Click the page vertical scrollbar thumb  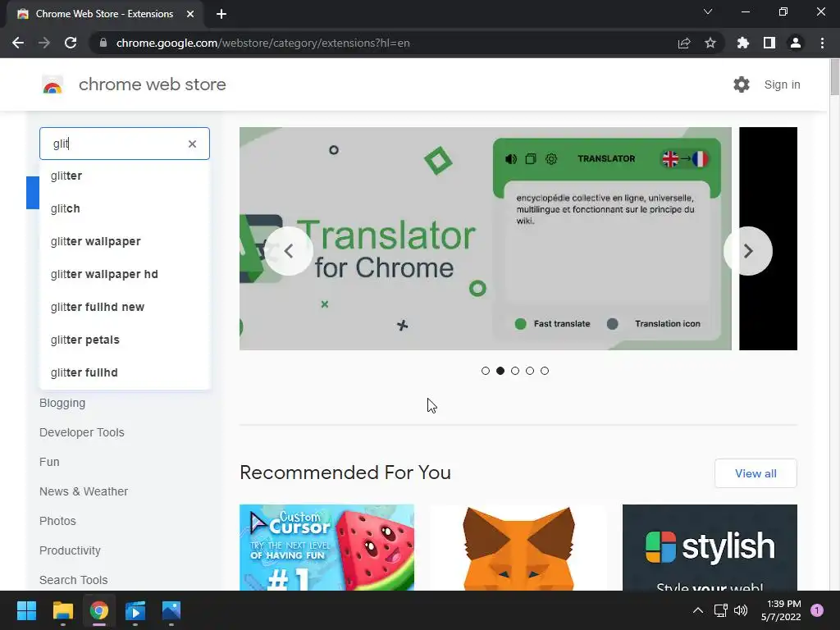coord(834,78)
